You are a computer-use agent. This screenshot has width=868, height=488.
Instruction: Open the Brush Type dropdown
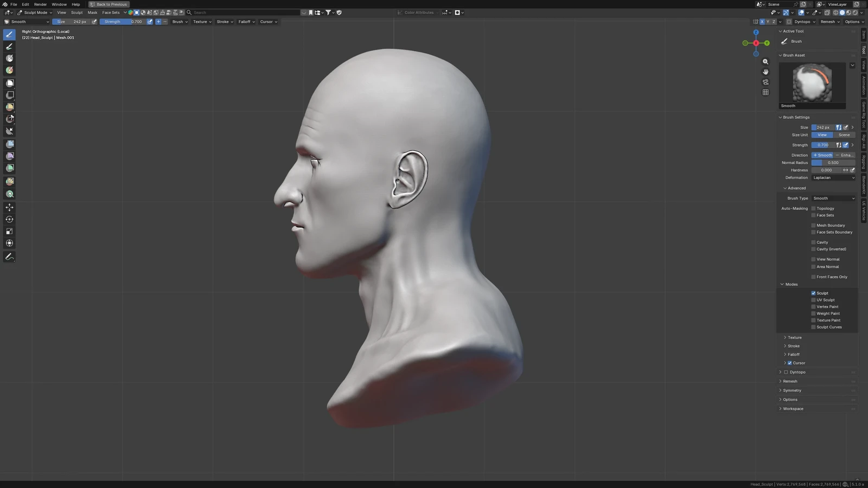(x=833, y=198)
